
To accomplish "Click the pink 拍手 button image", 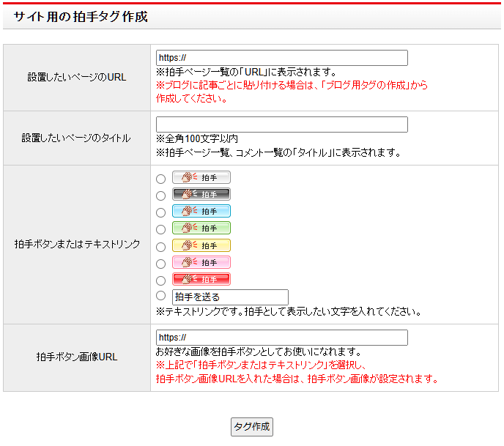I will coord(201,262).
